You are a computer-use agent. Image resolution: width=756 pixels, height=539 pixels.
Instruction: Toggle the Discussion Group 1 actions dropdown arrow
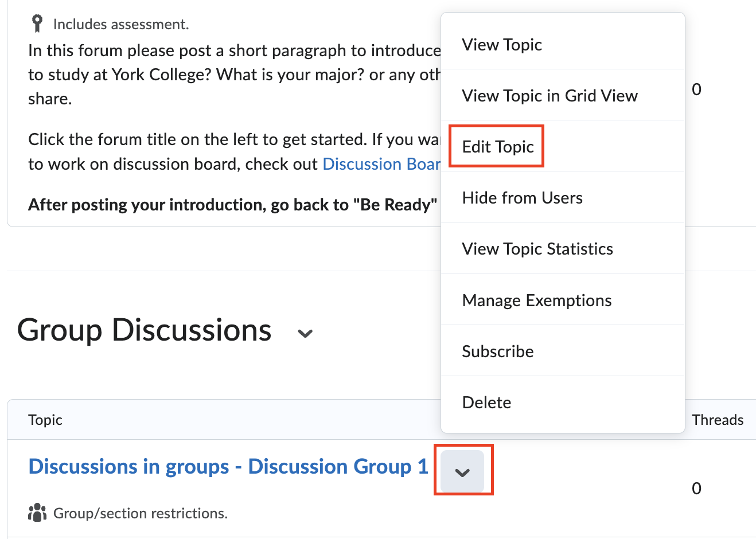pyautogui.click(x=462, y=472)
